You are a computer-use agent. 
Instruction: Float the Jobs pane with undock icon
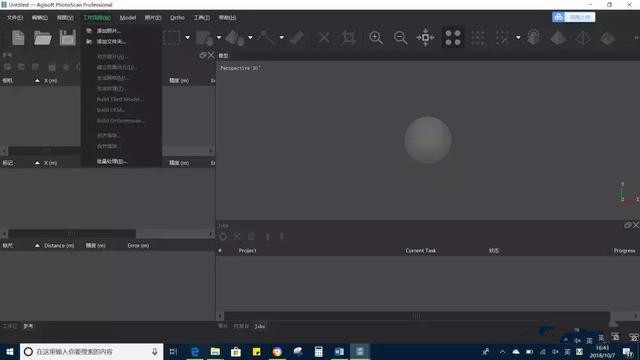tap(628, 225)
